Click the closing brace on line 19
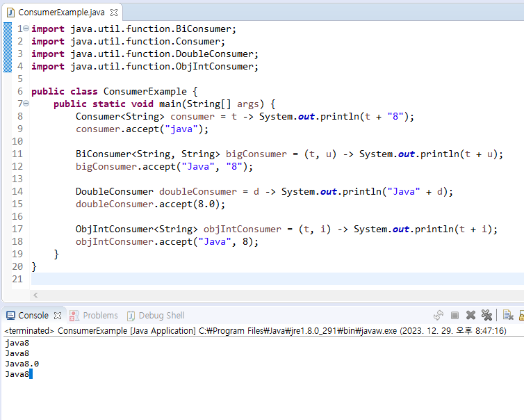The width and height of the screenshot is (524, 420). click(x=56, y=254)
